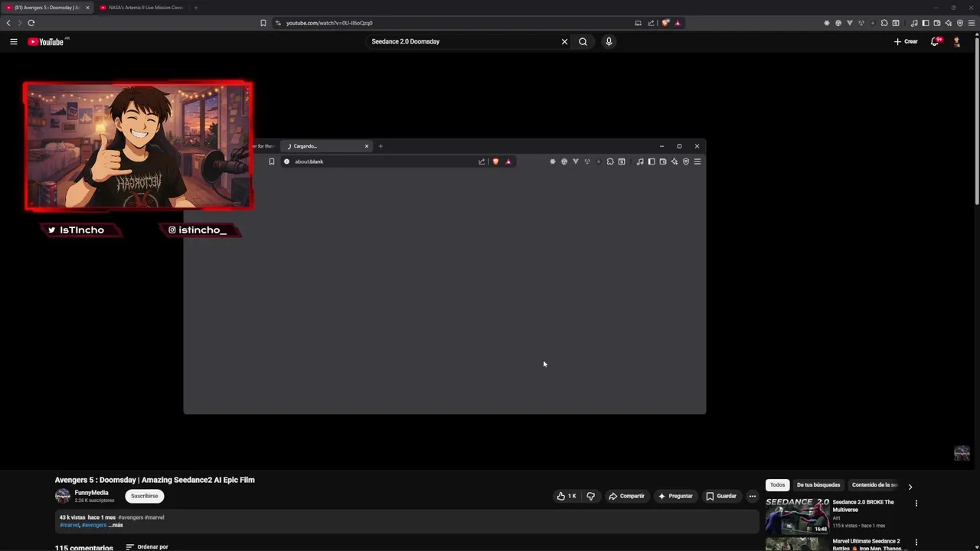Open Brave Rewards icon in popup window
Image resolution: width=980 pixels, height=551 pixels.
[x=508, y=161]
